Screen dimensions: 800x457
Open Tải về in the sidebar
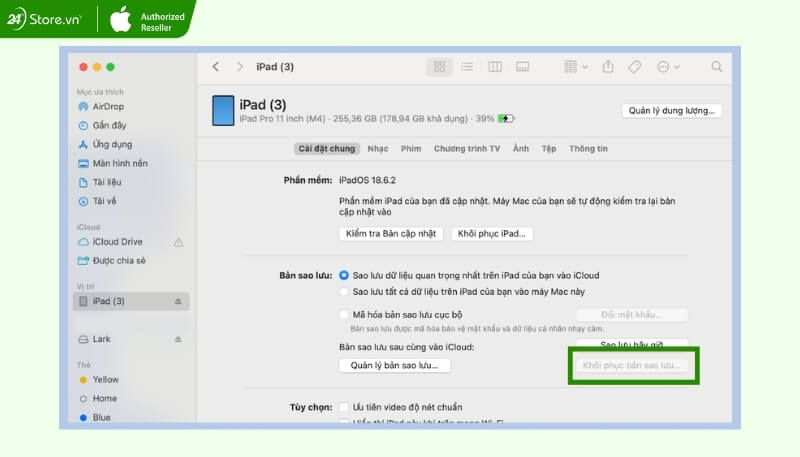104,201
